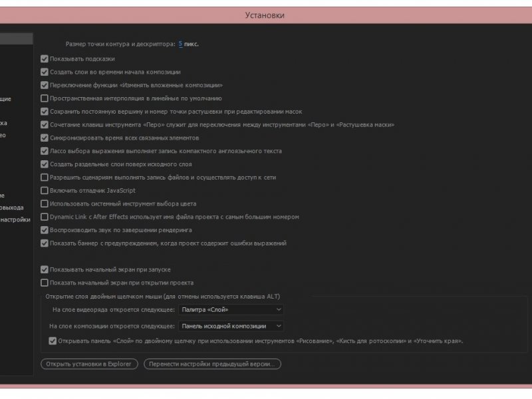
Task: Uncheck «Показывать начальный экран при запуске»
Action: tap(45, 269)
